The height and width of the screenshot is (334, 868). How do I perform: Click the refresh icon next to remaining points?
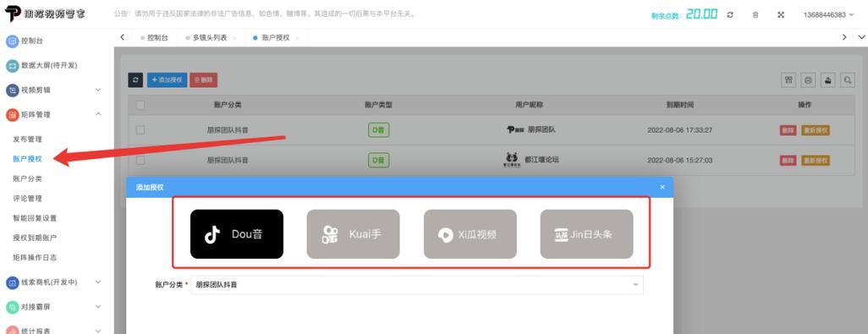[x=730, y=15]
